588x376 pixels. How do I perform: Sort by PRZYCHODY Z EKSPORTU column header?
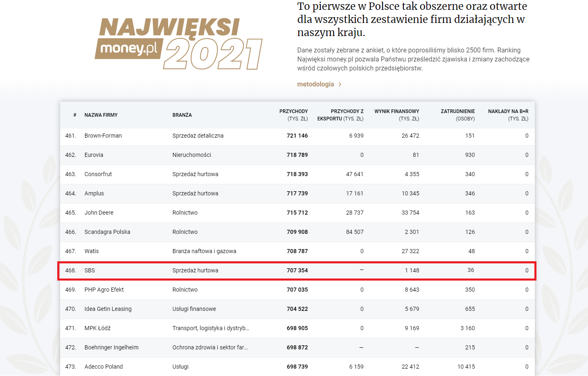340,115
